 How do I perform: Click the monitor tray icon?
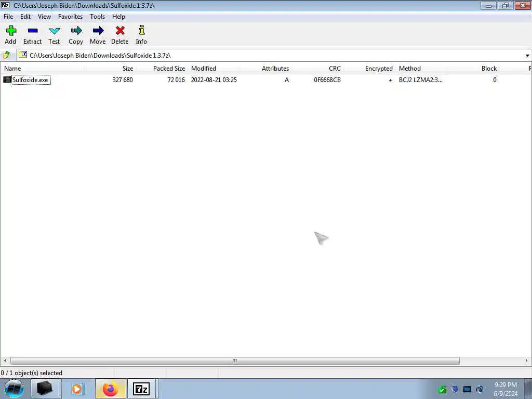tap(467, 389)
